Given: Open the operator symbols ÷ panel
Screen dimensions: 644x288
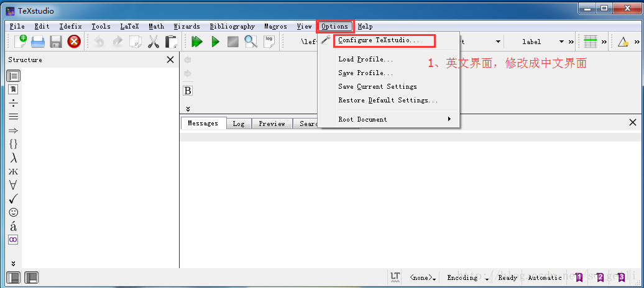Looking at the screenshot, I should (14, 103).
